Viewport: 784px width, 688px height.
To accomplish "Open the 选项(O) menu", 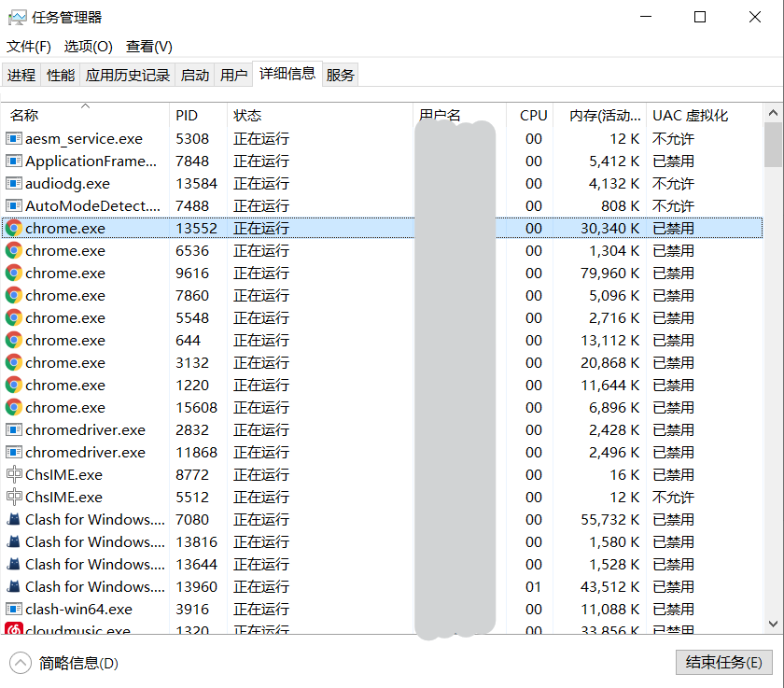I will (88, 47).
